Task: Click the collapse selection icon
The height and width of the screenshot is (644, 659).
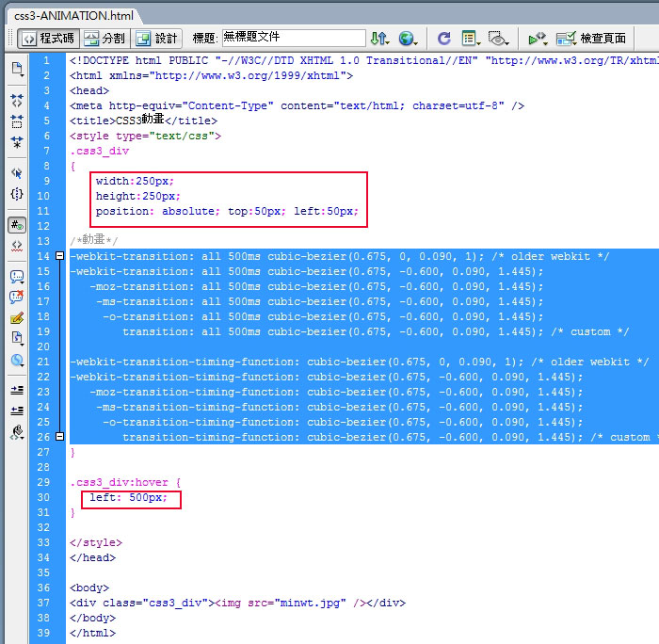Action: point(17,121)
